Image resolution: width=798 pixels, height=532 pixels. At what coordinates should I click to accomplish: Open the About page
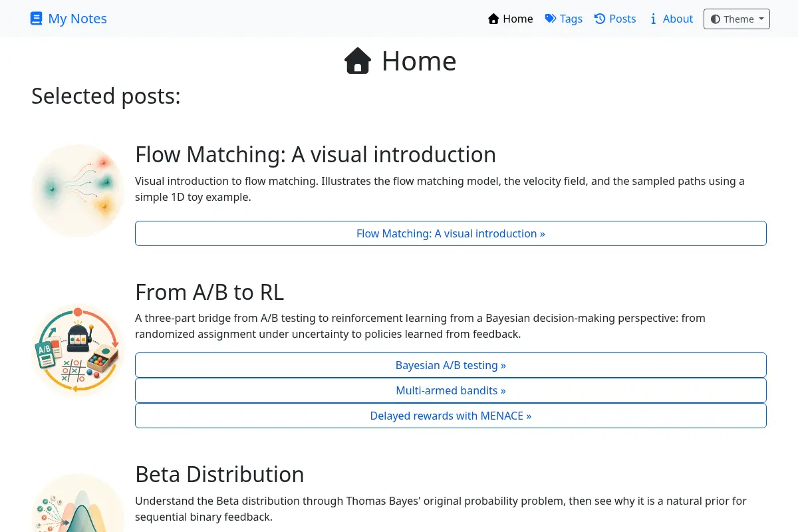tap(671, 19)
